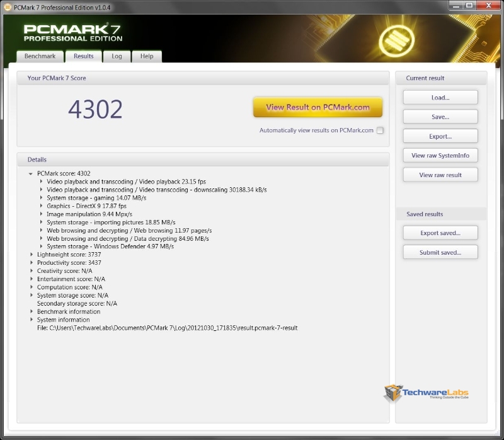Open View raw SystemInfo
Screen dimensions: 504x440
pyautogui.click(x=440, y=156)
